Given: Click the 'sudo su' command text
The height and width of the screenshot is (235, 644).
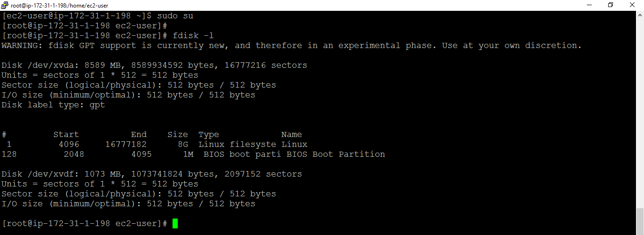Looking at the screenshot, I should tap(175, 16).
